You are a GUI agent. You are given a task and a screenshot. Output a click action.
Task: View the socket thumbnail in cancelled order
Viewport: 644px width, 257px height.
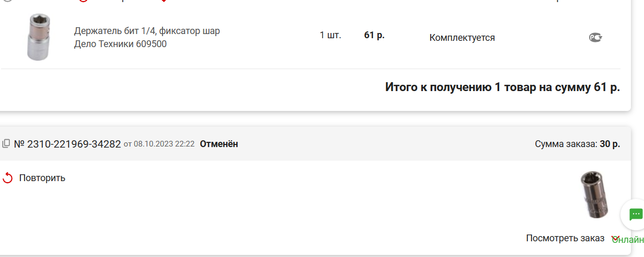(594, 195)
